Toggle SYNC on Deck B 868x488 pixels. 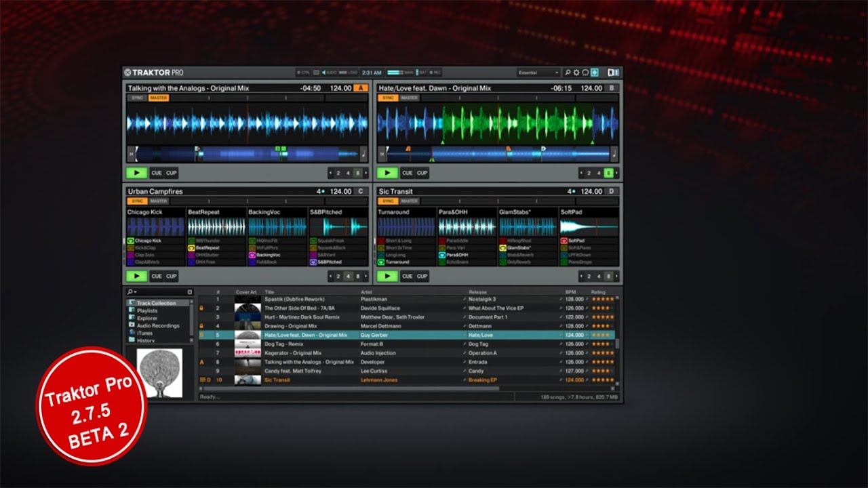388,98
